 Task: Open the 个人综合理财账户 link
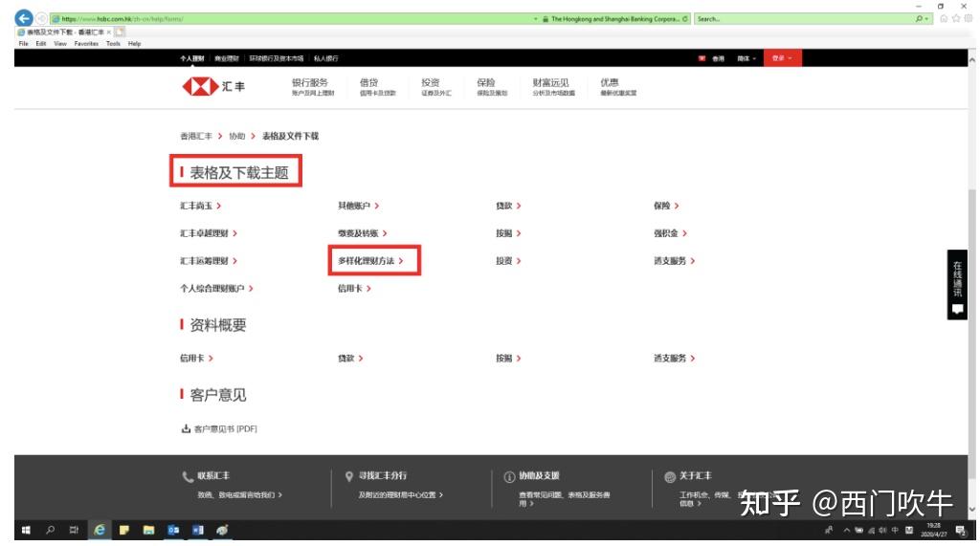(216, 288)
